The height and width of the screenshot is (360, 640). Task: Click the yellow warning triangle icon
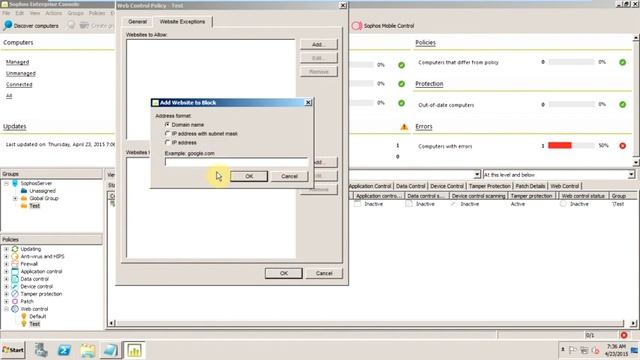404,127
